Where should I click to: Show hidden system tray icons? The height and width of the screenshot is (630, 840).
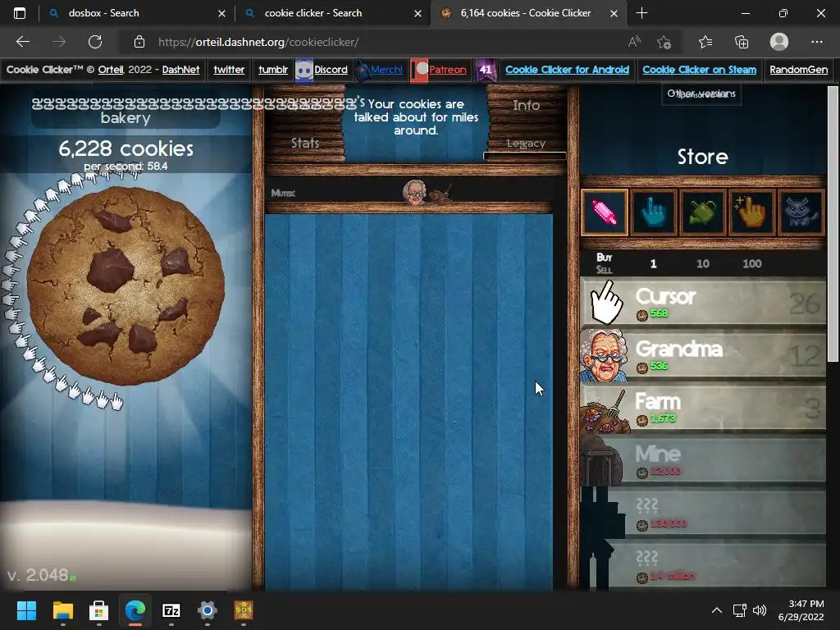pos(716,610)
